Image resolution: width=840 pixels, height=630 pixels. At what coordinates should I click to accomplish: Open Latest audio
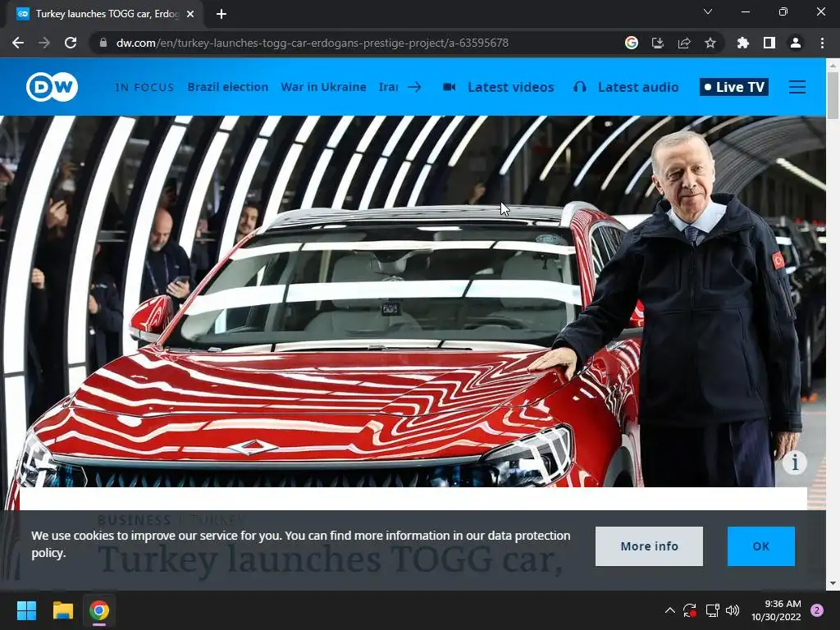(x=638, y=87)
